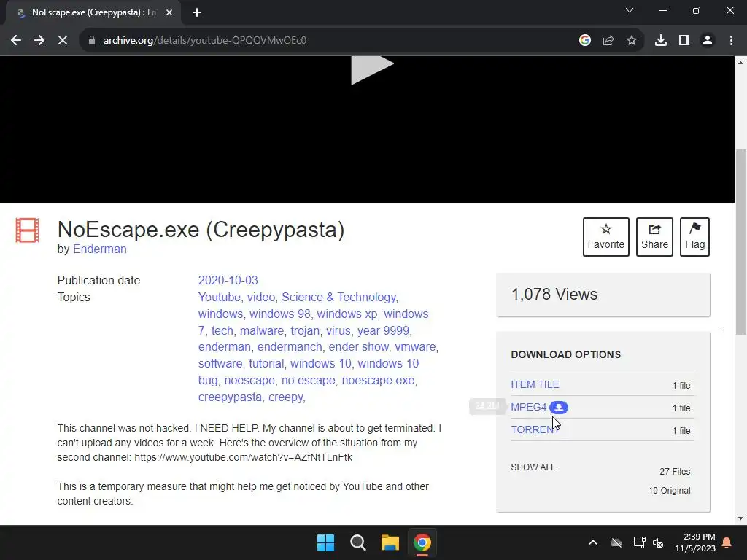Toggle Chrome side panel
Image resolution: width=747 pixels, height=560 pixels.
pyautogui.click(x=684, y=41)
